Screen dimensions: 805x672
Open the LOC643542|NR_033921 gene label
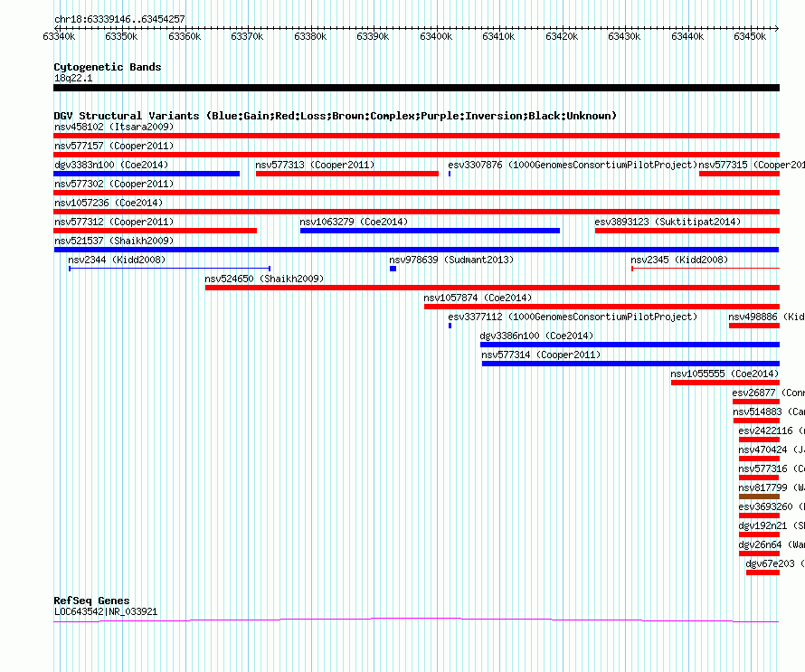[106, 612]
